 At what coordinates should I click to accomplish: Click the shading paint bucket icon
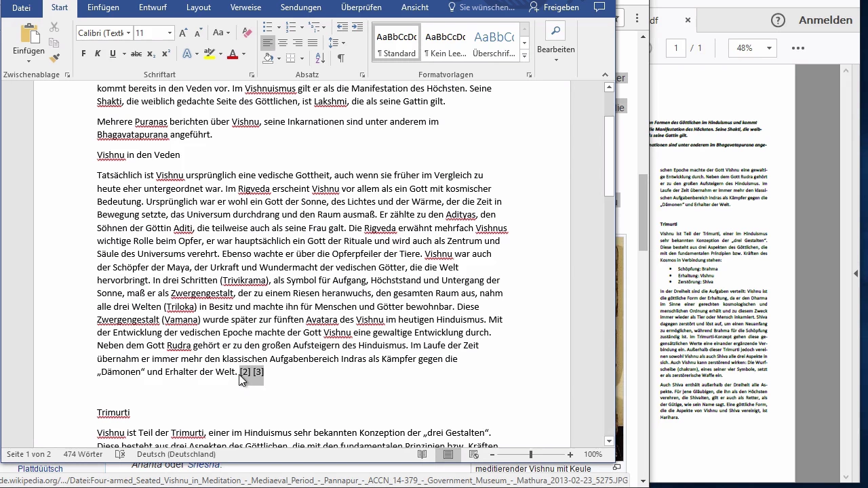268,58
